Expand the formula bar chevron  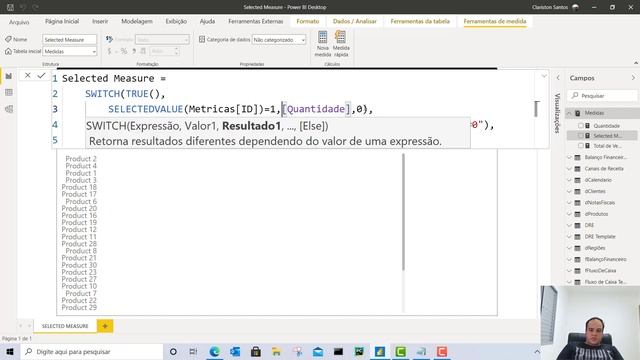coord(544,76)
